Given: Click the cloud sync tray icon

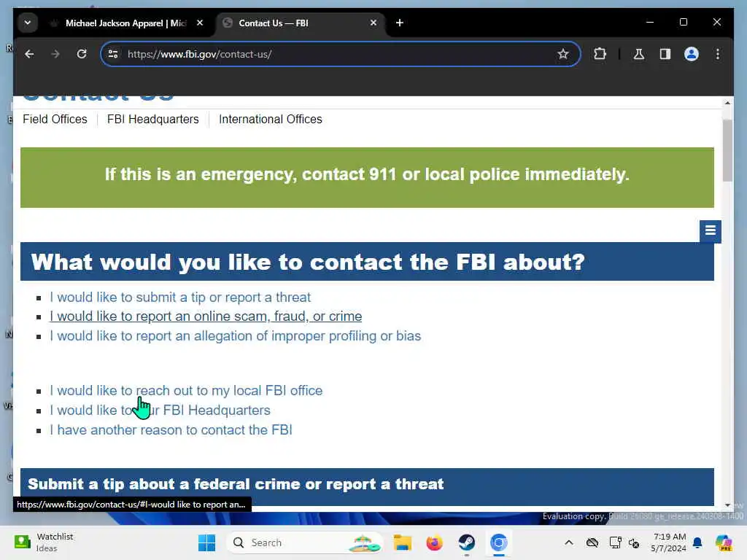Looking at the screenshot, I should pyautogui.click(x=592, y=542).
